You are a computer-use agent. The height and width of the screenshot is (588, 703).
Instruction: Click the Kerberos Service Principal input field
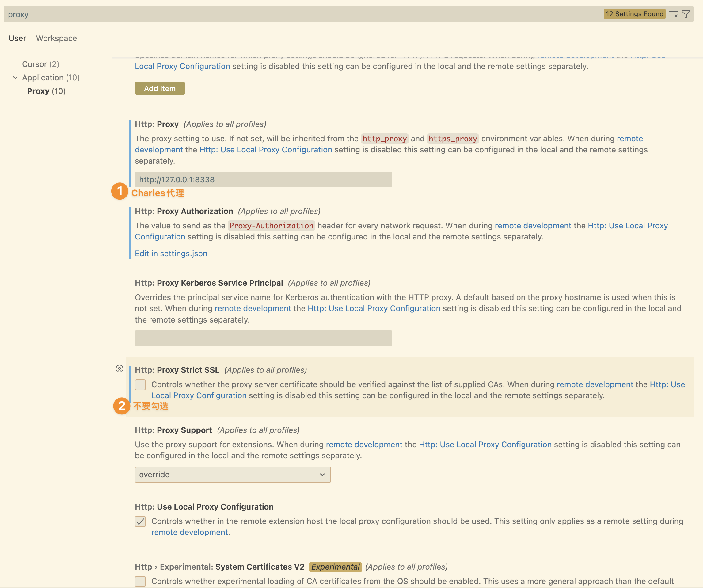coord(263,338)
